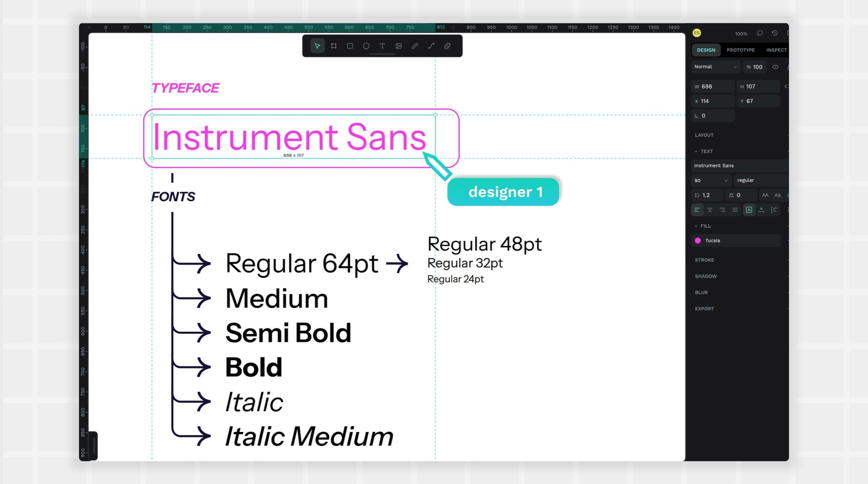Open the Normal blend mode dropdown
This screenshot has height=484, width=868.
click(x=715, y=67)
